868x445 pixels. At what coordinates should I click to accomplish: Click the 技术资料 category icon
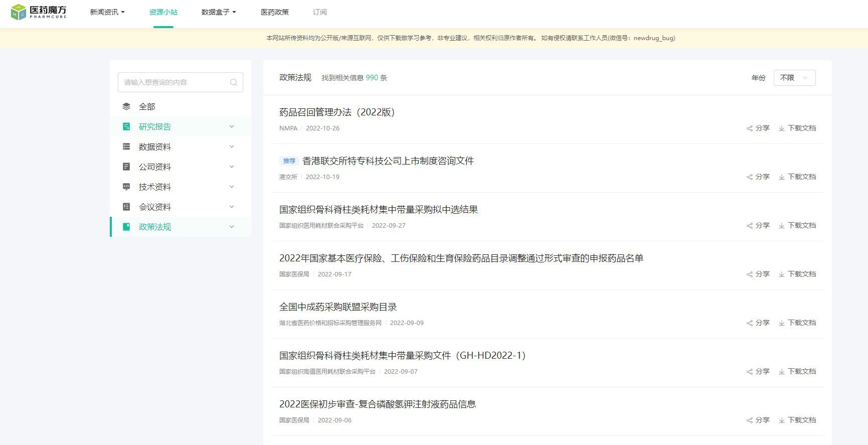126,187
